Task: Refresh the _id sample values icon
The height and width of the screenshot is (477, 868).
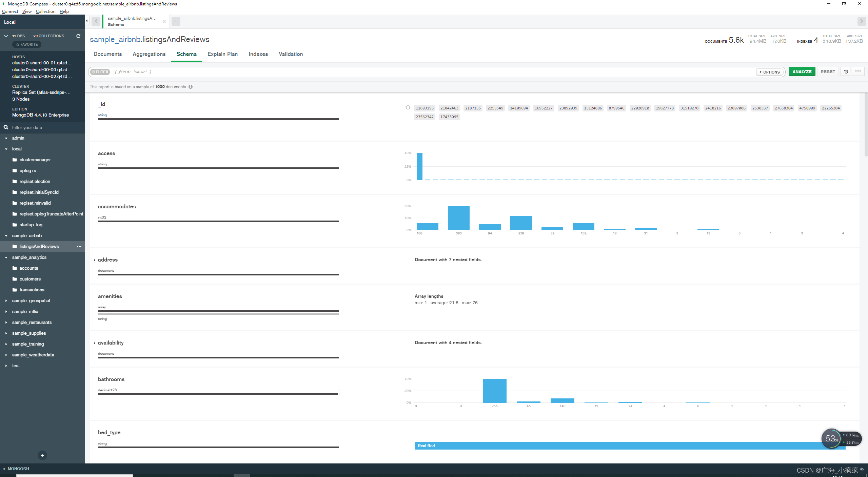Action: click(408, 108)
